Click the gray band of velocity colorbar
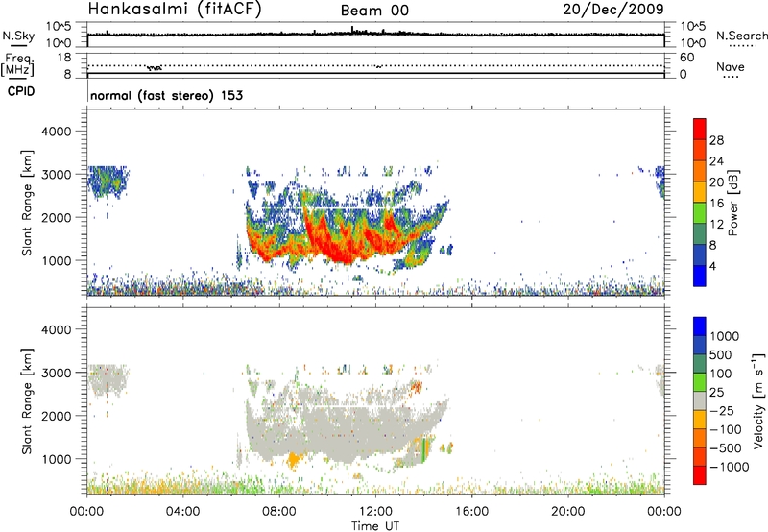768x532 pixels. click(x=700, y=401)
